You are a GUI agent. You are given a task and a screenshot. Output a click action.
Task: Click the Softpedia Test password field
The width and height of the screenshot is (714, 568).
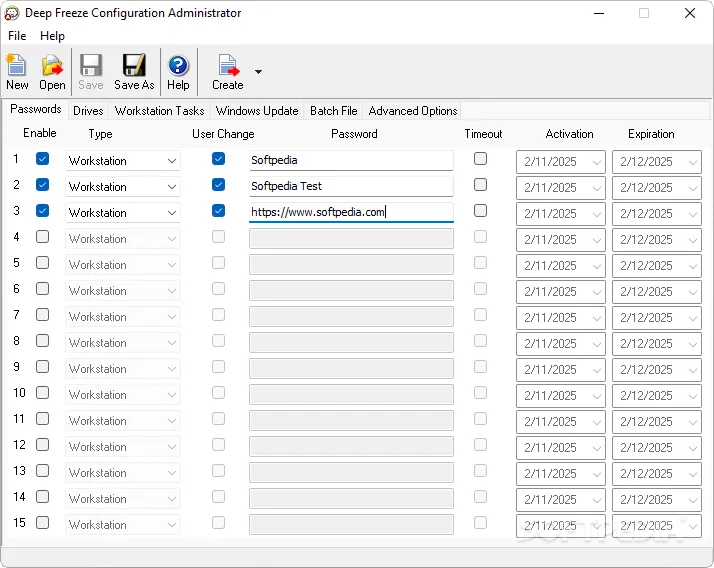pos(351,186)
